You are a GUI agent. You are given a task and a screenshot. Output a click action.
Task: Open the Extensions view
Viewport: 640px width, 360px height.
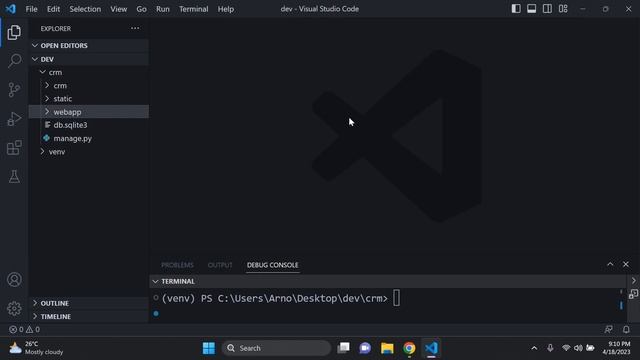click(x=14, y=148)
